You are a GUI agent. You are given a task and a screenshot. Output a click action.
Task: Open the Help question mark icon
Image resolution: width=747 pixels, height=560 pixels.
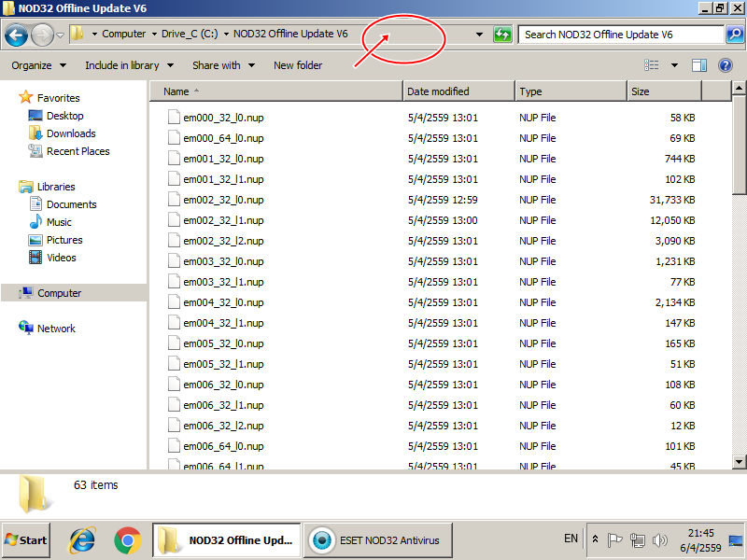726,65
